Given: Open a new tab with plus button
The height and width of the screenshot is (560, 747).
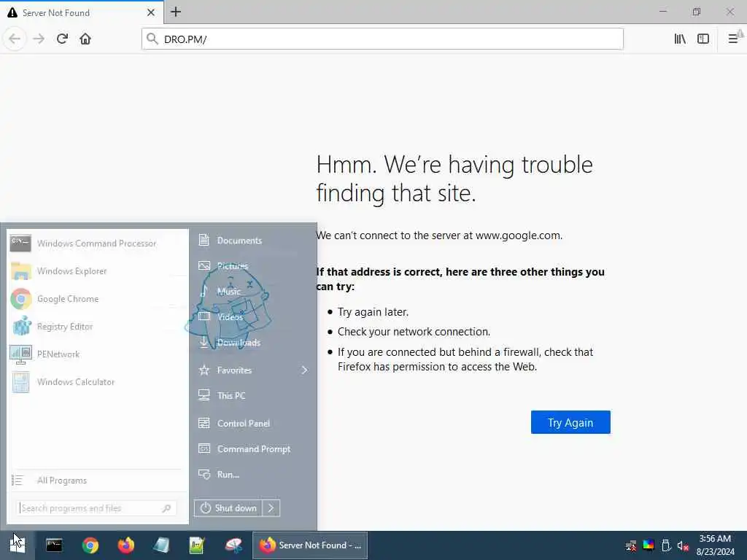Looking at the screenshot, I should [x=176, y=12].
